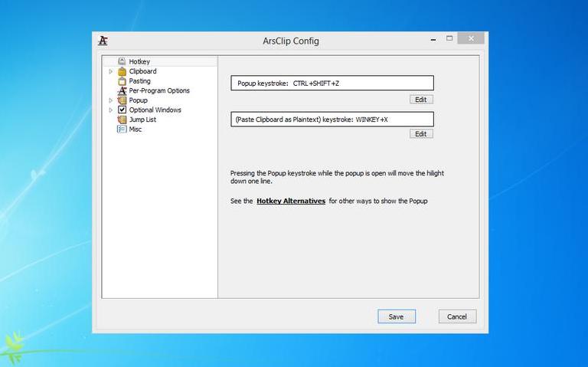Open the Hotkey Alternatives link
This screenshot has width=588, height=367.
coord(291,201)
